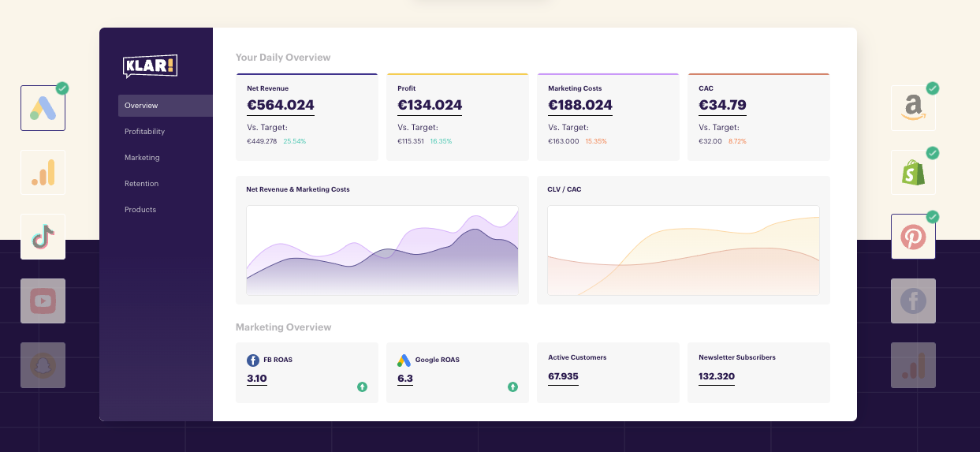Select the Snapchat integration icon
The width and height of the screenshot is (980, 452).
tap(43, 365)
